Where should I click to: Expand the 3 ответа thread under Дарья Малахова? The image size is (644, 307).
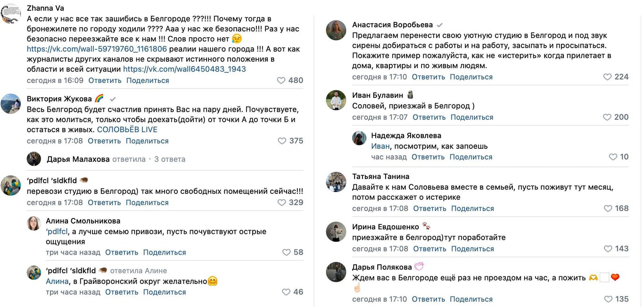[x=170, y=159]
